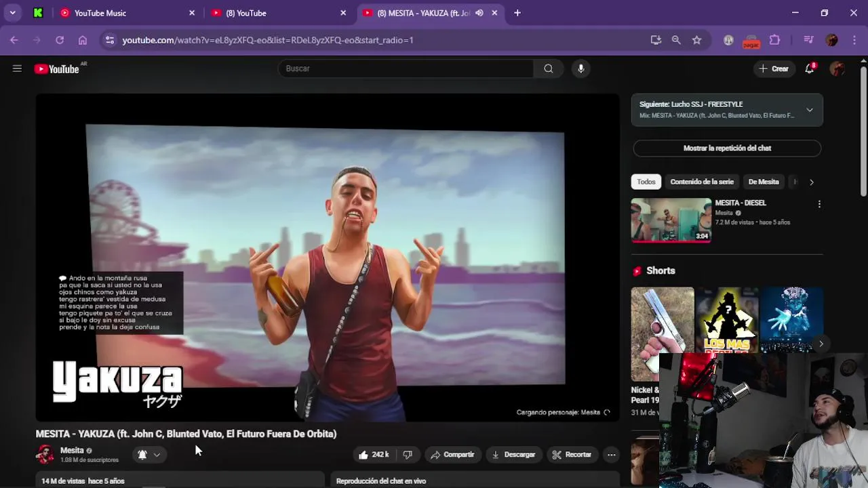Click Mostrar la repetición del chat
The image size is (868, 488).
[727, 148]
